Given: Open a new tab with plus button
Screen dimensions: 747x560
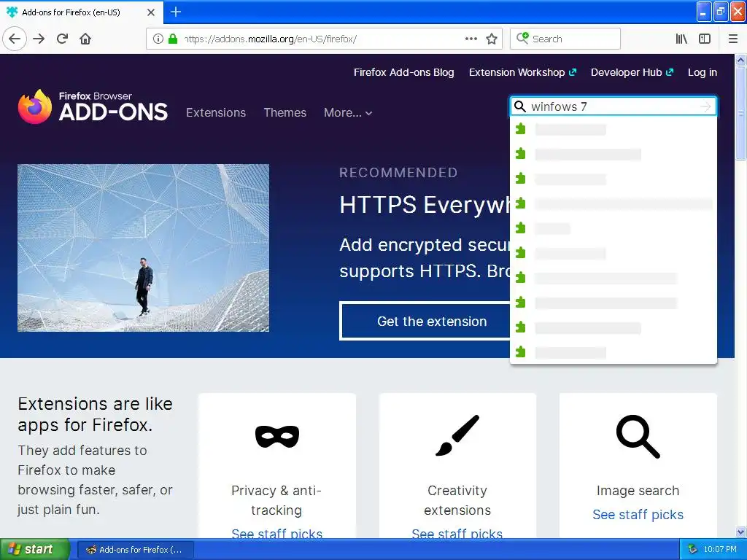Looking at the screenshot, I should click(x=176, y=12).
